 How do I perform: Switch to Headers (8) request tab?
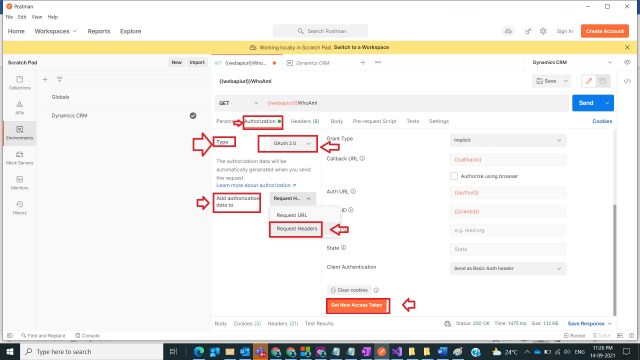[x=305, y=121]
